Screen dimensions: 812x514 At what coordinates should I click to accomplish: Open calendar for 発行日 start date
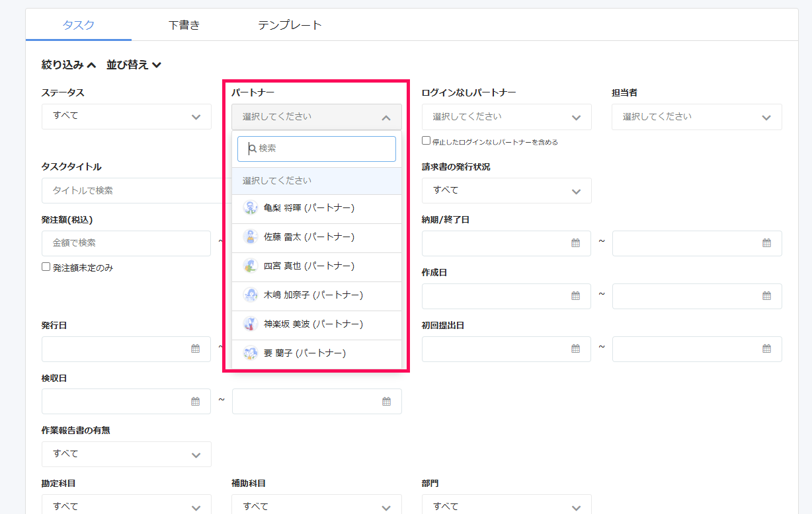click(196, 349)
